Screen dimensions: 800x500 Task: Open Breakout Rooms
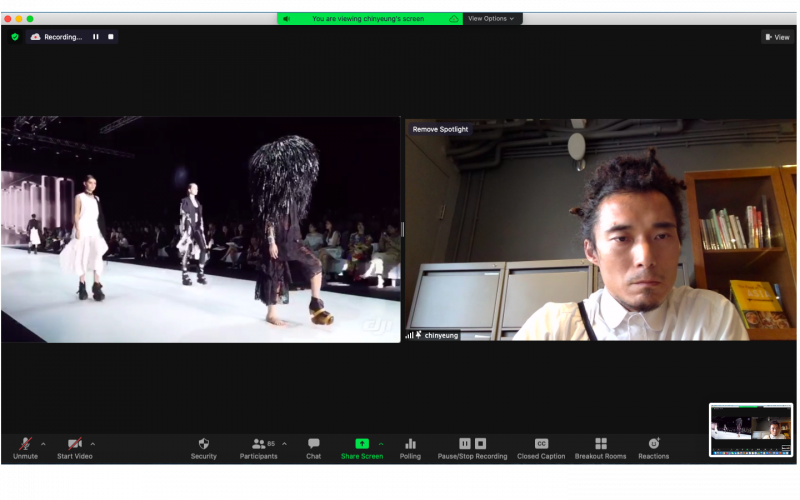[x=601, y=448]
